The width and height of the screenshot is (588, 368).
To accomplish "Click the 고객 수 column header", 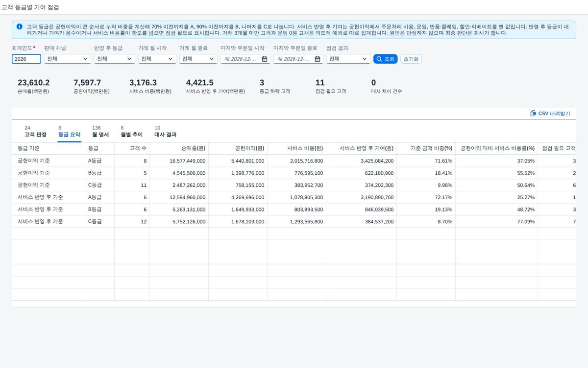I will pyautogui.click(x=132, y=149).
